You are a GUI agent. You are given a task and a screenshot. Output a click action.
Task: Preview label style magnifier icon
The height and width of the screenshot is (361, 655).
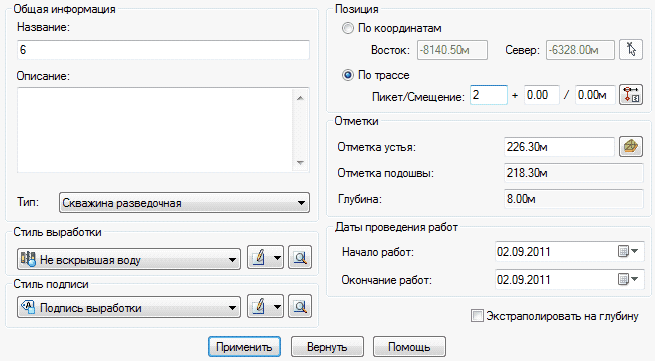300,306
